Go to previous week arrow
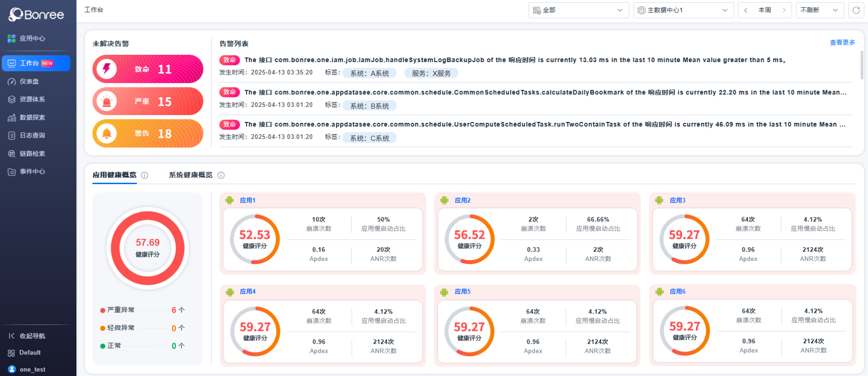 pos(746,10)
